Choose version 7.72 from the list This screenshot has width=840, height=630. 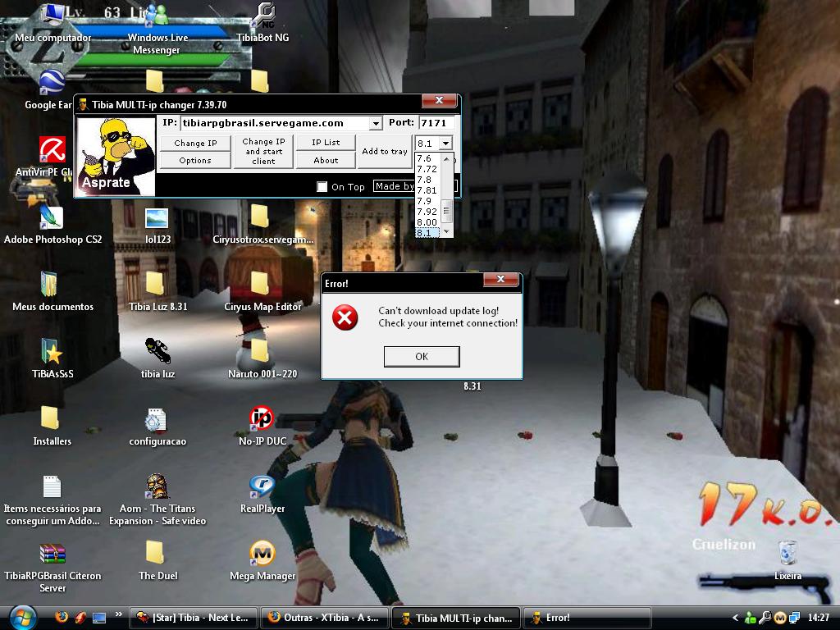click(427, 169)
